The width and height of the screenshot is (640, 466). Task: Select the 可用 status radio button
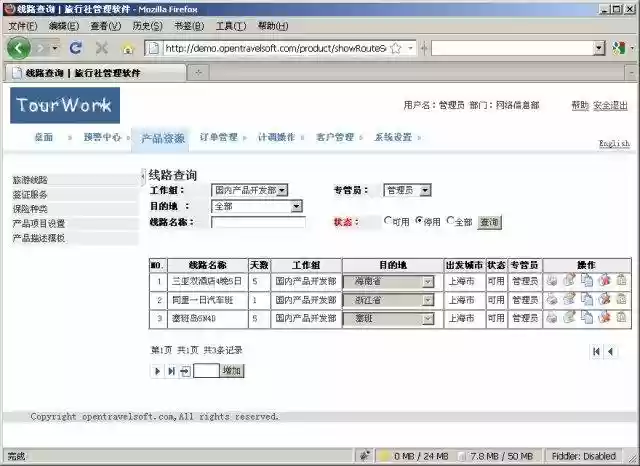[387, 220]
